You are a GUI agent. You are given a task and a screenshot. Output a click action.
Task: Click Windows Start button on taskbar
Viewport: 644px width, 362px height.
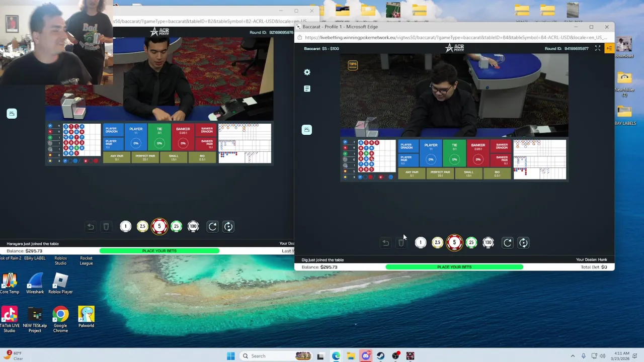230,356
